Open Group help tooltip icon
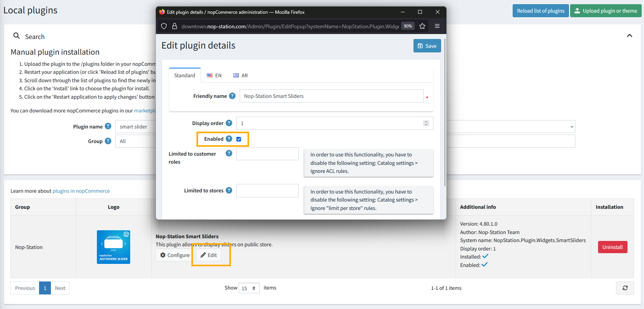This screenshot has width=644, height=309. tap(108, 141)
